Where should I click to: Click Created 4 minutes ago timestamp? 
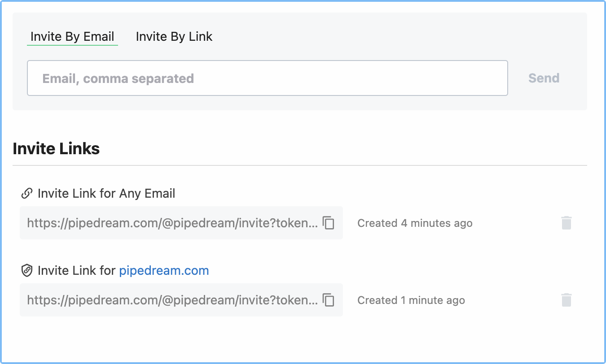pyautogui.click(x=415, y=223)
